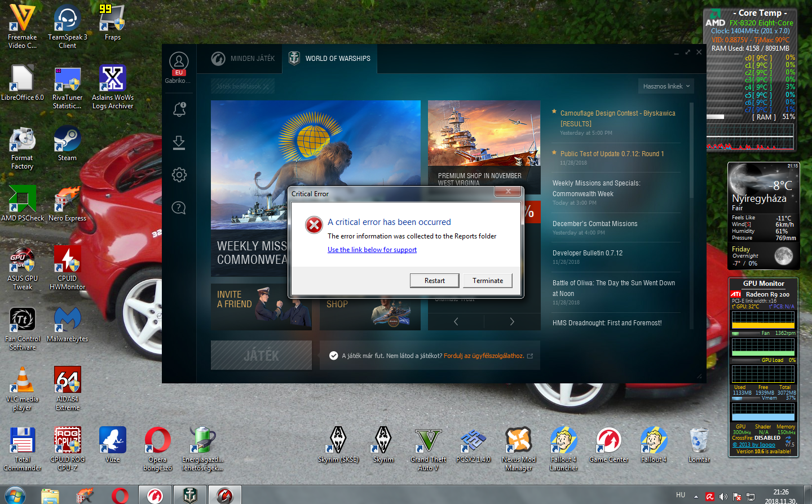The image size is (812, 504).
Task: Click 'Version 10.6 is available!' in GPU Monitor
Action: click(x=764, y=452)
